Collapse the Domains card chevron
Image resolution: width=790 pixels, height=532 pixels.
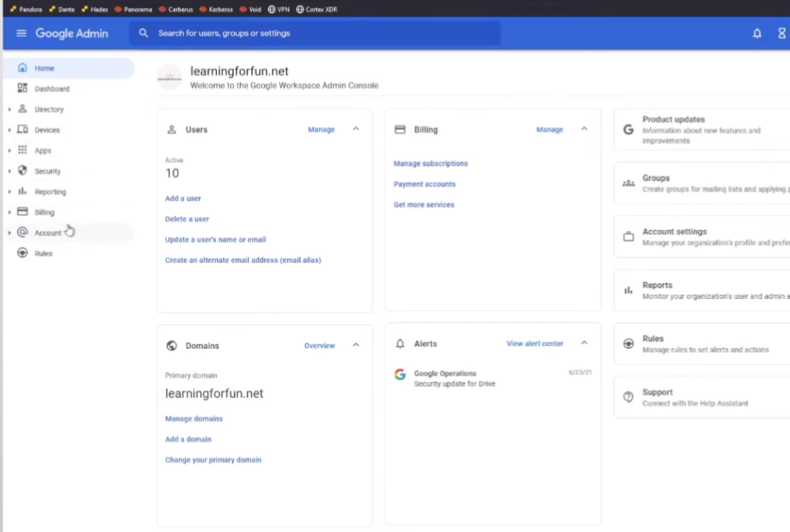click(x=356, y=345)
